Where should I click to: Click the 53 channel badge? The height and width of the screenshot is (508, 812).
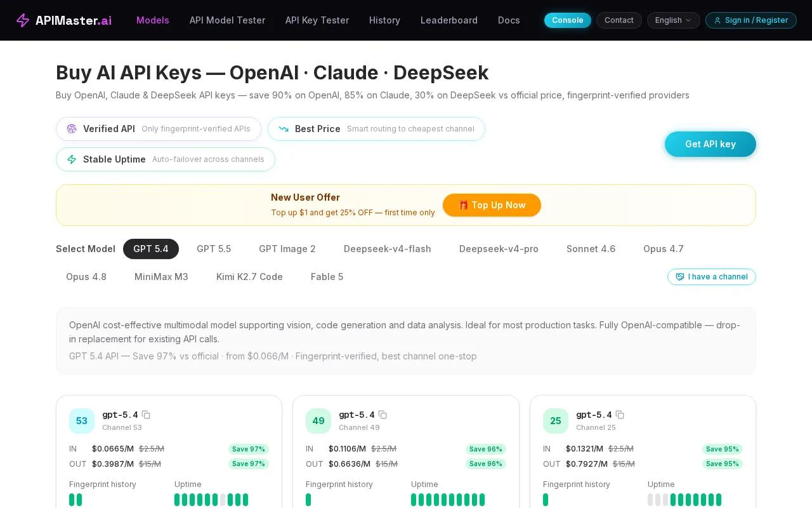point(82,421)
